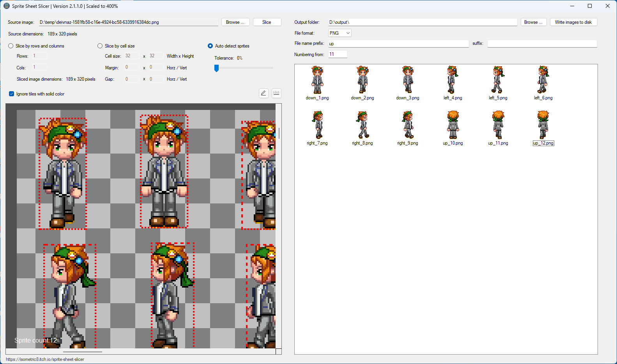Toggle Ignore tiles with solid color checkbox

tap(12, 94)
